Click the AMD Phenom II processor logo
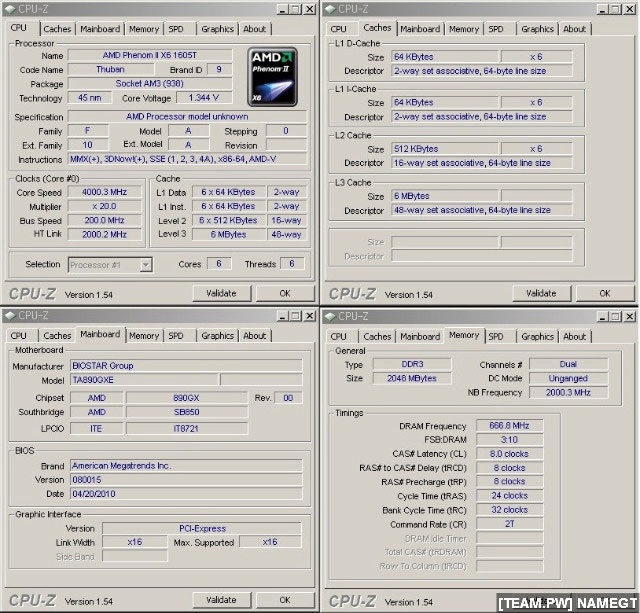This screenshot has width=640, height=613. point(272,75)
